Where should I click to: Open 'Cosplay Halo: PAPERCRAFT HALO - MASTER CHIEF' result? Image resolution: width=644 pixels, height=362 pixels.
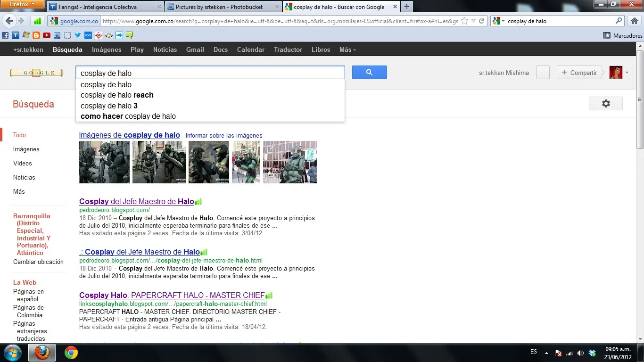click(172, 295)
